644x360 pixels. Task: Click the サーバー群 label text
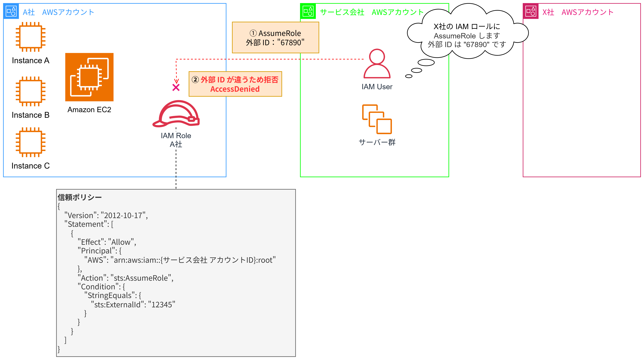[x=377, y=142]
